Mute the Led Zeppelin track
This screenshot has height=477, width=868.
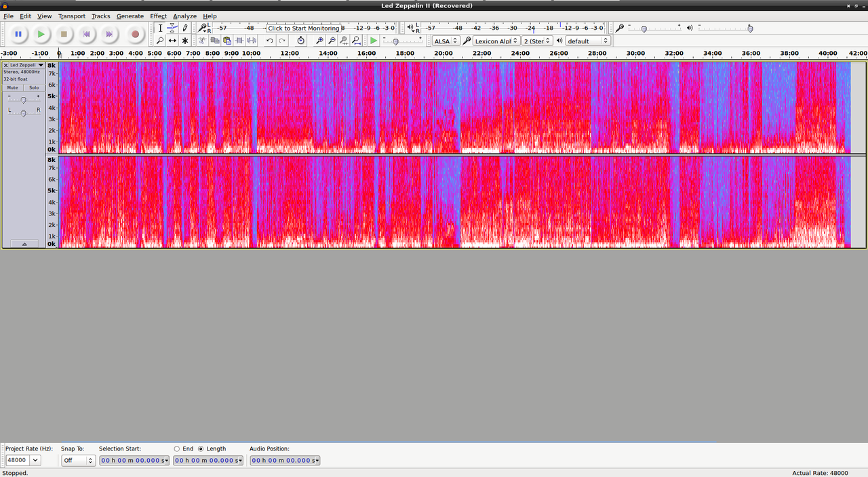click(x=13, y=87)
